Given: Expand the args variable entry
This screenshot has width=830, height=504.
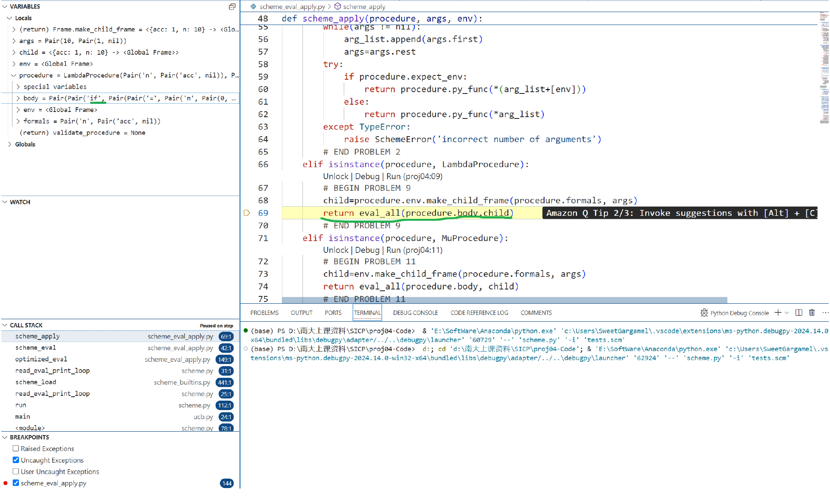Looking at the screenshot, I should pos(14,41).
